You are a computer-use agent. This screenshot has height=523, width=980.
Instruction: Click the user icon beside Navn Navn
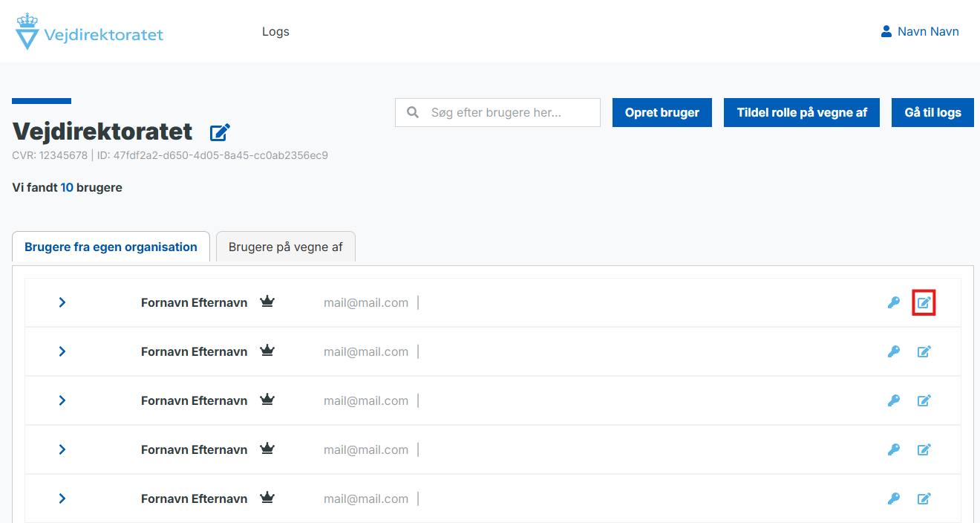[886, 31]
